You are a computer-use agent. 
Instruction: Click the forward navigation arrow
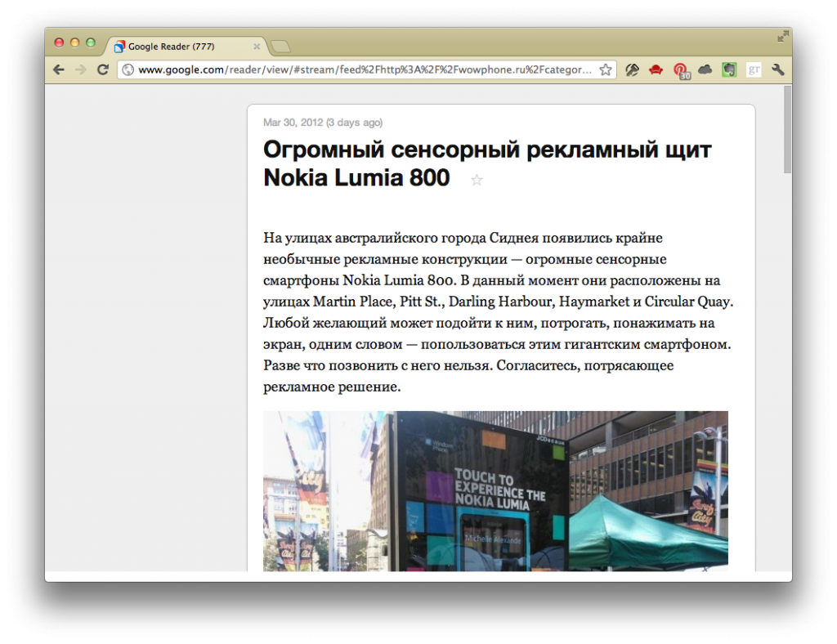tap(81, 70)
